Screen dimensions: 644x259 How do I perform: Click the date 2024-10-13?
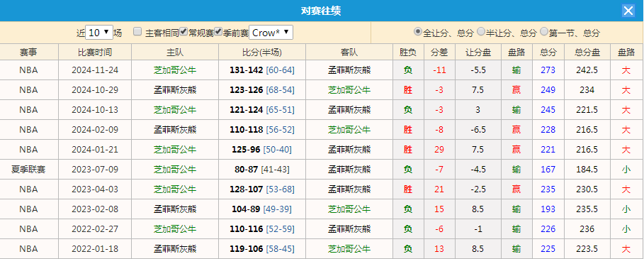pyautogui.click(x=95, y=110)
